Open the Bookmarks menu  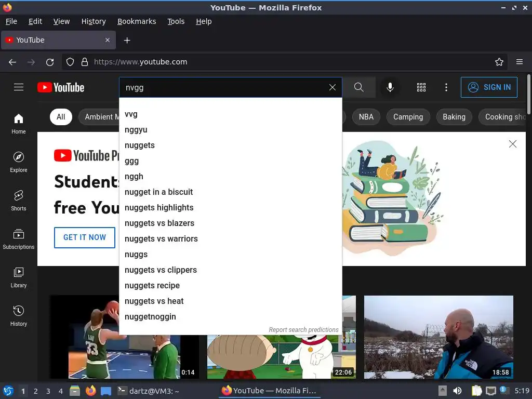(x=137, y=21)
